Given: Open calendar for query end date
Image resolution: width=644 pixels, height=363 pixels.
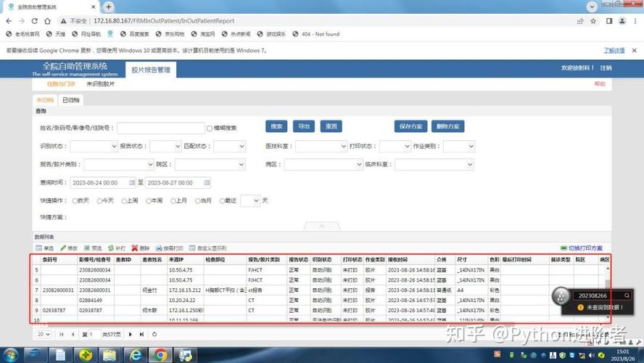Looking at the screenshot, I should pos(207,182).
